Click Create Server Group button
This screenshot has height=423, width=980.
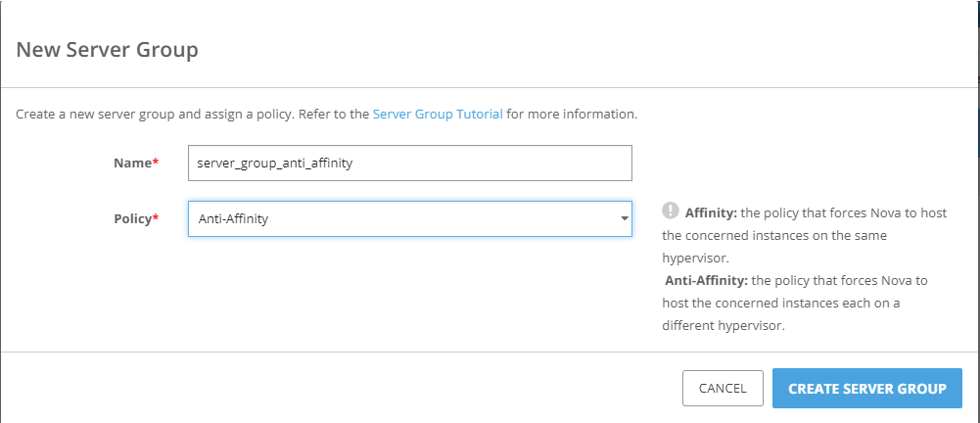tap(866, 389)
